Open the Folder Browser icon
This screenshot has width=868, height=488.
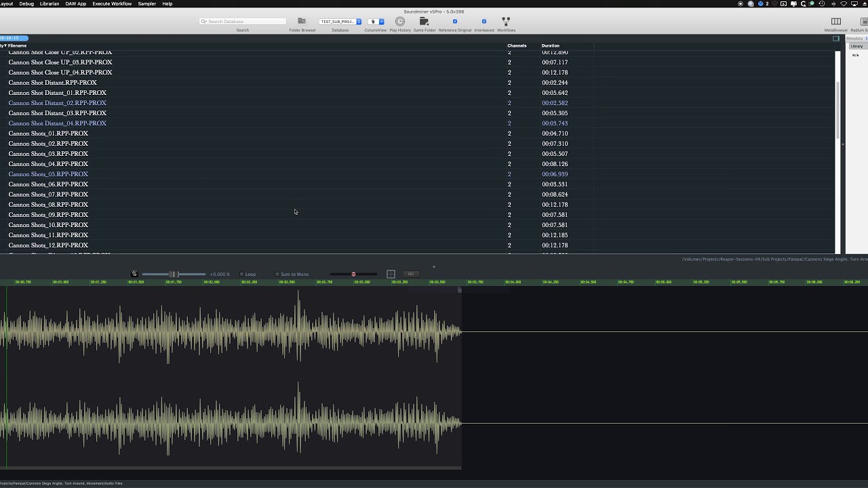click(302, 21)
